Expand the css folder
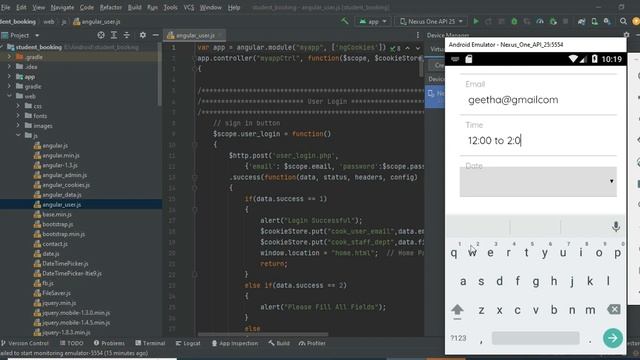640x360 pixels. click(x=18, y=106)
